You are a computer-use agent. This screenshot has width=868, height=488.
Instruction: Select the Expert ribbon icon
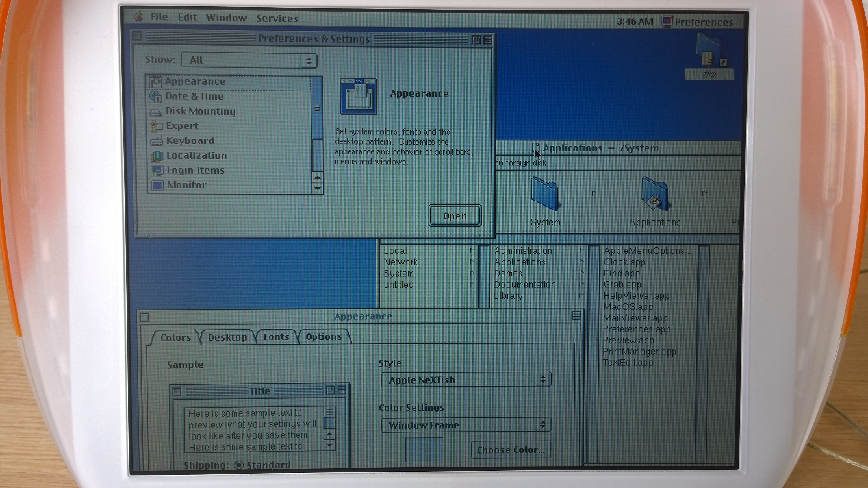tap(156, 126)
